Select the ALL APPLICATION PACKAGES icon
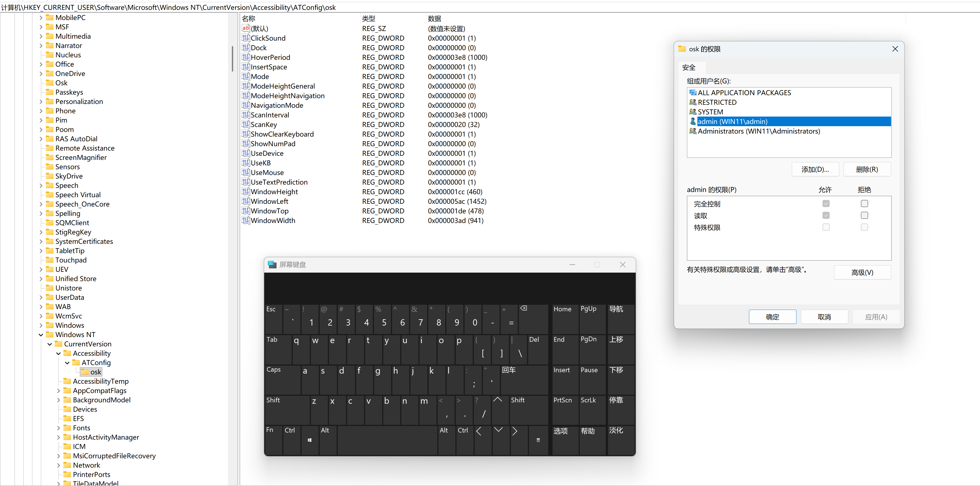This screenshot has width=980, height=486. (x=692, y=93)
